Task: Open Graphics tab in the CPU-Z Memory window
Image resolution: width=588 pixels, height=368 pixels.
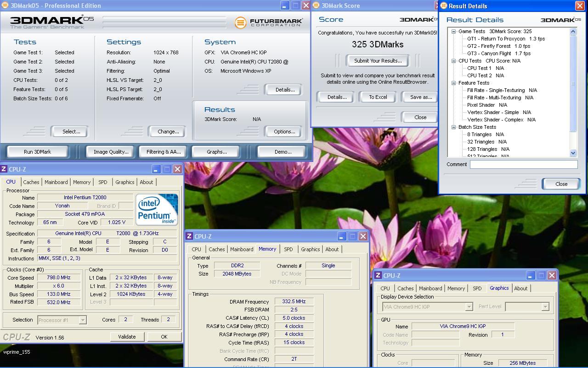Action: (x=310, y=249)
